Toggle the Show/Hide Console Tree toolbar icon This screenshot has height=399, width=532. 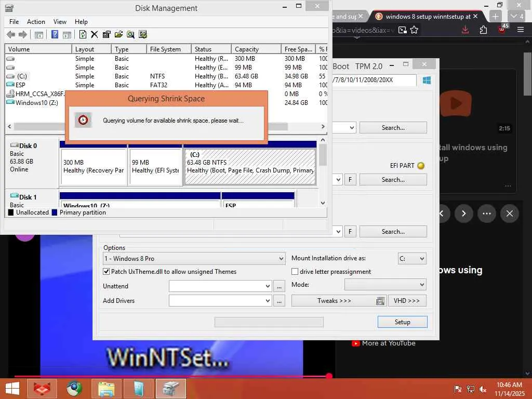coord(38,34)
